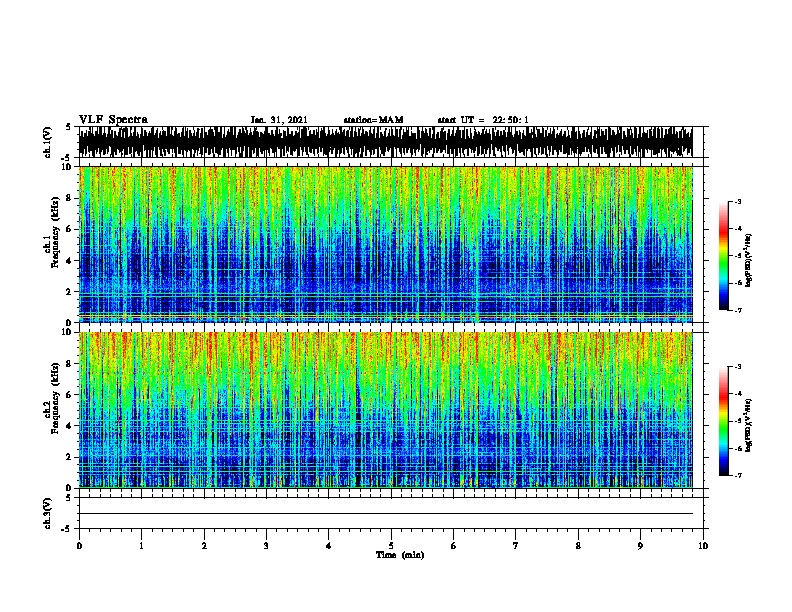Click time axis tick label "5"
The width and height of the screenshot is (792, 612).
point(391,546)
